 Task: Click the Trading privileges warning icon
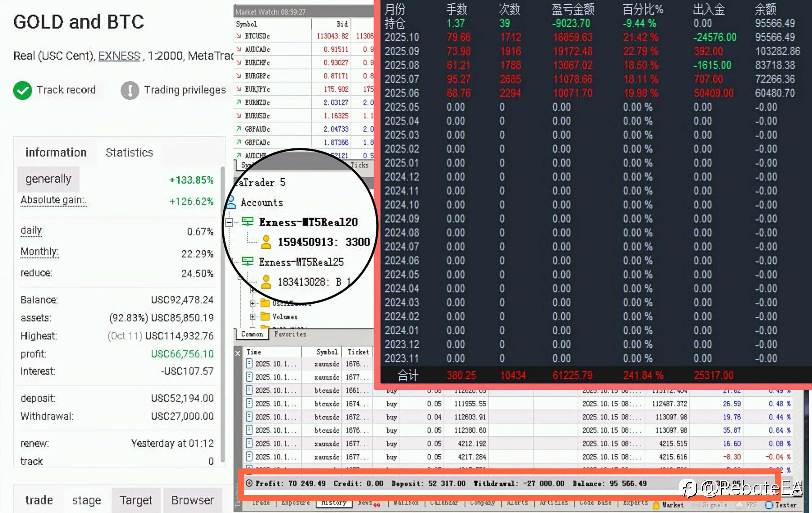[x=130, y=90]
